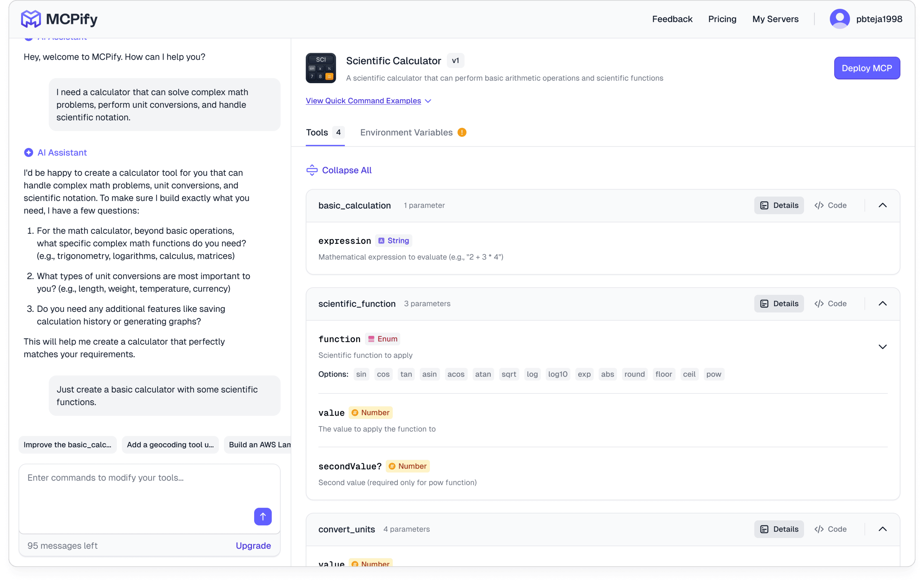Viewport: 924px width, 584px height.
Task: Open View Quick Command Examples link
Action: [x=363, y=101]
